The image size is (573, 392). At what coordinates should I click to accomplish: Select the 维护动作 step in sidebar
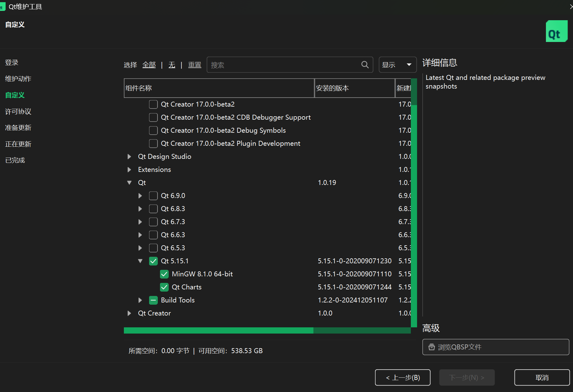pyautogui.click(x=18, y=79)
